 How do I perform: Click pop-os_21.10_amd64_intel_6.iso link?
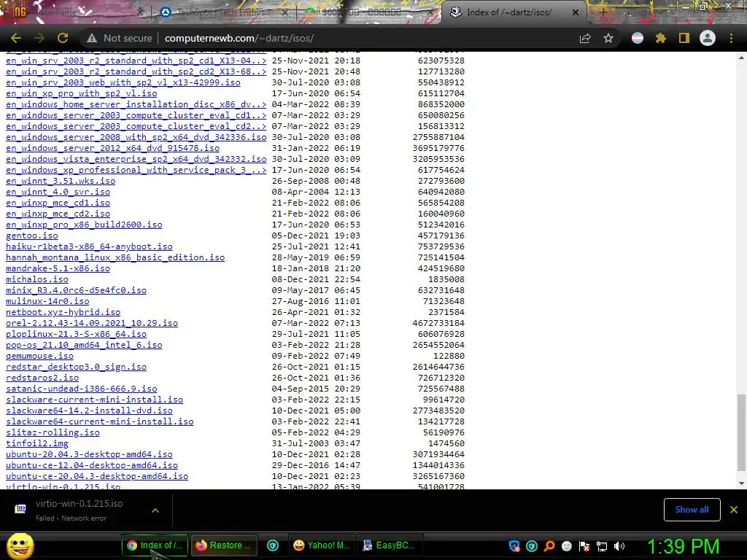tap(84, 345)
